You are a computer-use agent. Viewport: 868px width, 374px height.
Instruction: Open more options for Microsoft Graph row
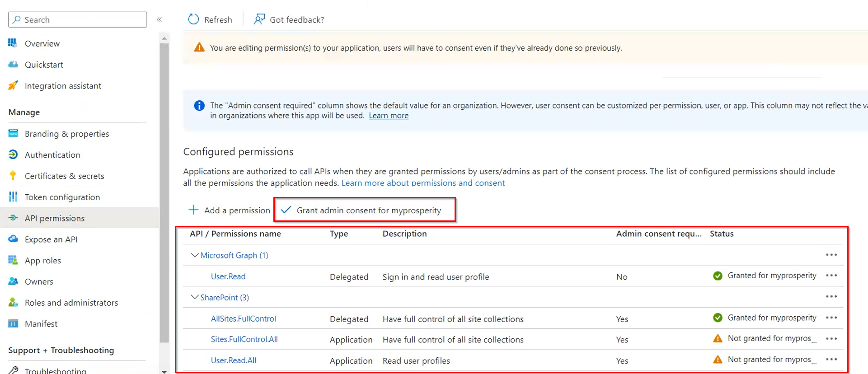[831, 255]
